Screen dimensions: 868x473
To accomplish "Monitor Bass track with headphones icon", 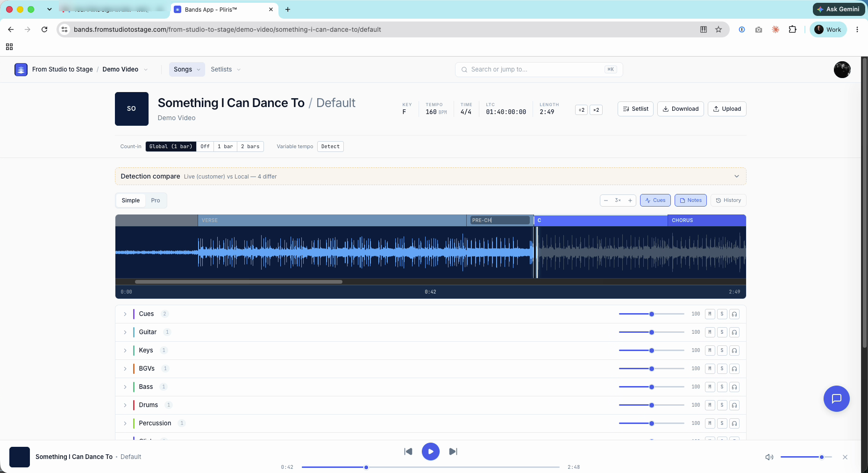I will [x=734, y=387].
